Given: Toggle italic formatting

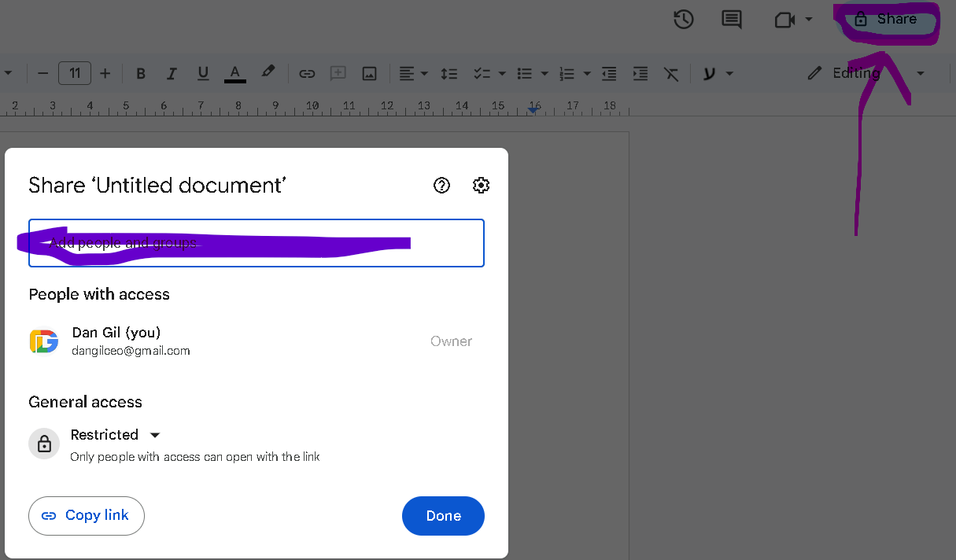Looking at the screenshot, I should pyautogui.click(x=172, y=74).
